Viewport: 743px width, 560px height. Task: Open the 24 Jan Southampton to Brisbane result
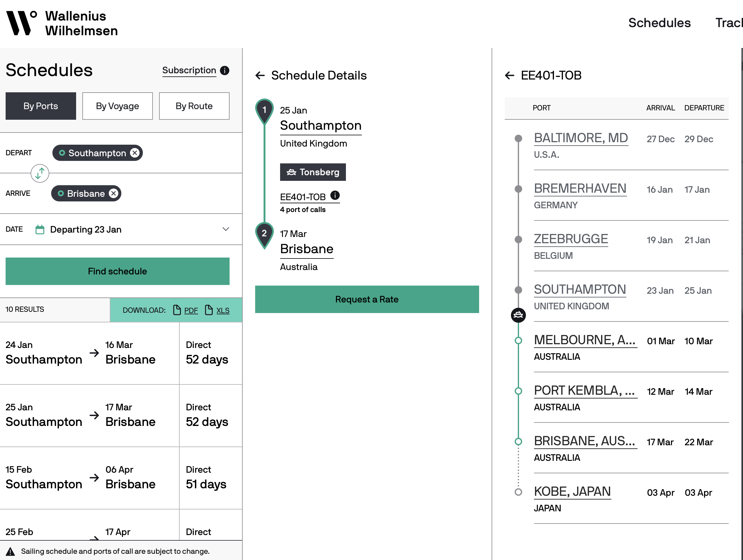pos(89,353)
